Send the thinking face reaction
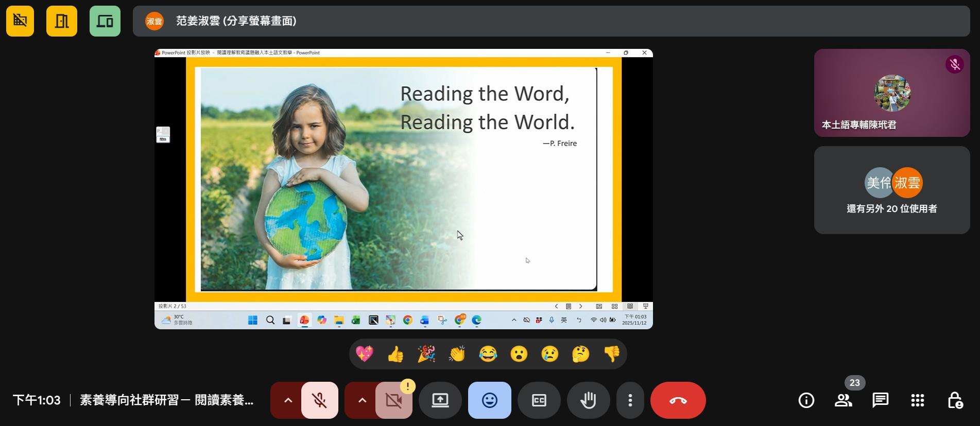Image resolution: width=980 pixels, height=426 pixels. [x=580, y=354]
